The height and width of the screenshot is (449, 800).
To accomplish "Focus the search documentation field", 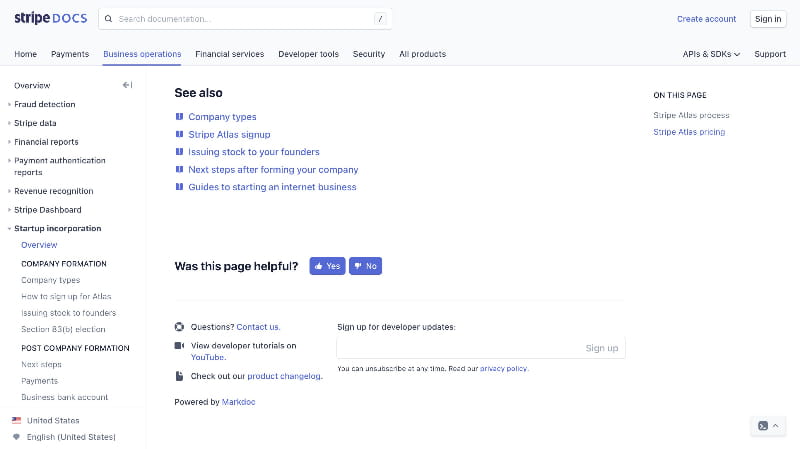I will click(245, 19).
